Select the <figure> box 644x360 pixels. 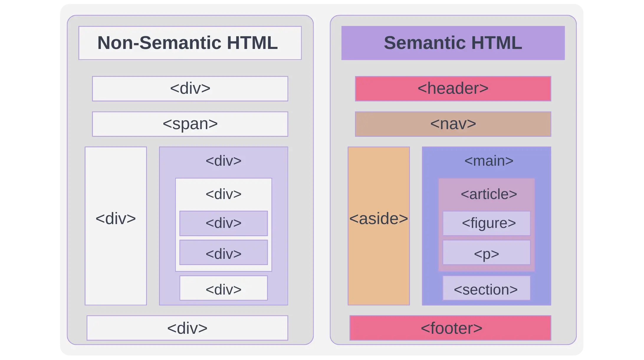(487, 223)
